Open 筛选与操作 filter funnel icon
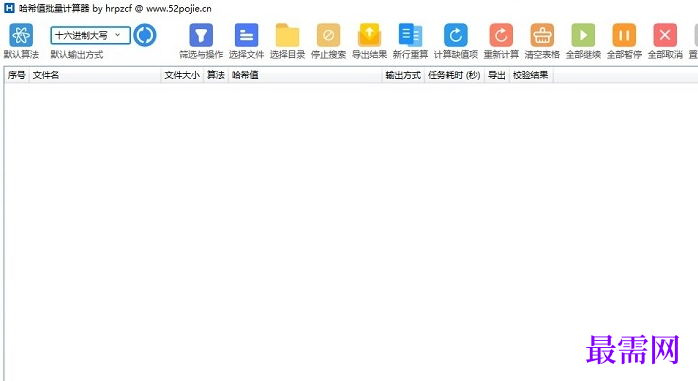698x381 pixels. 201,35
